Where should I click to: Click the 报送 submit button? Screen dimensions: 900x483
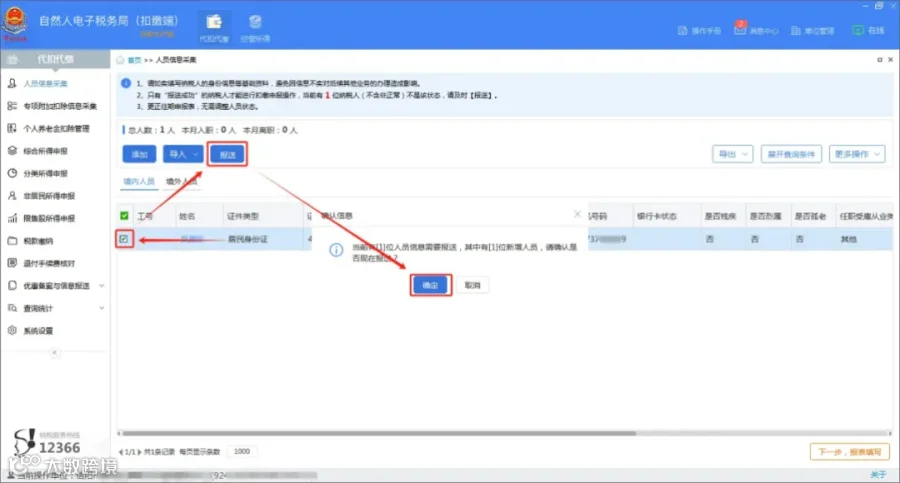(x=227, y=154)
